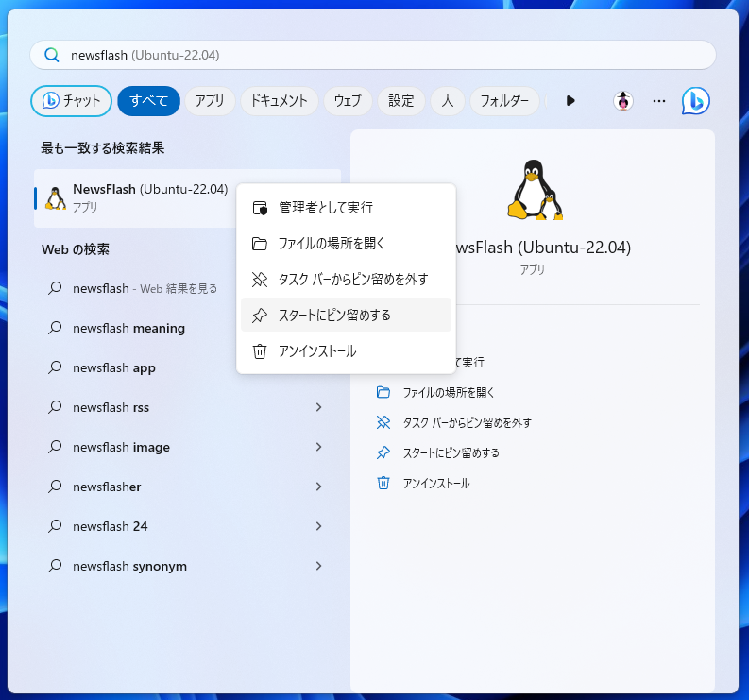
Task: Switch to the 設定 filter tab
Action: (x=400, y=101)
